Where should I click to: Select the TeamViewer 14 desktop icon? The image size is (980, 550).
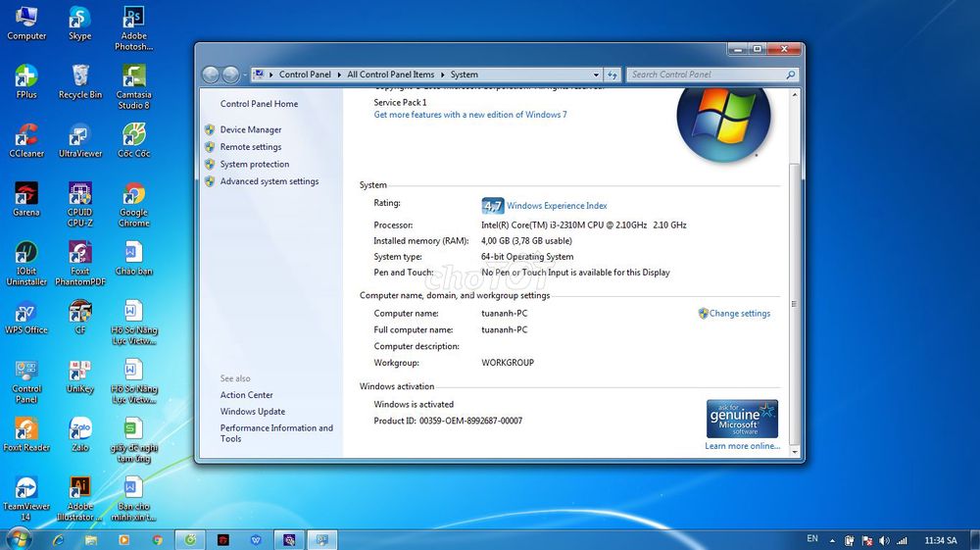click(26, 498)
